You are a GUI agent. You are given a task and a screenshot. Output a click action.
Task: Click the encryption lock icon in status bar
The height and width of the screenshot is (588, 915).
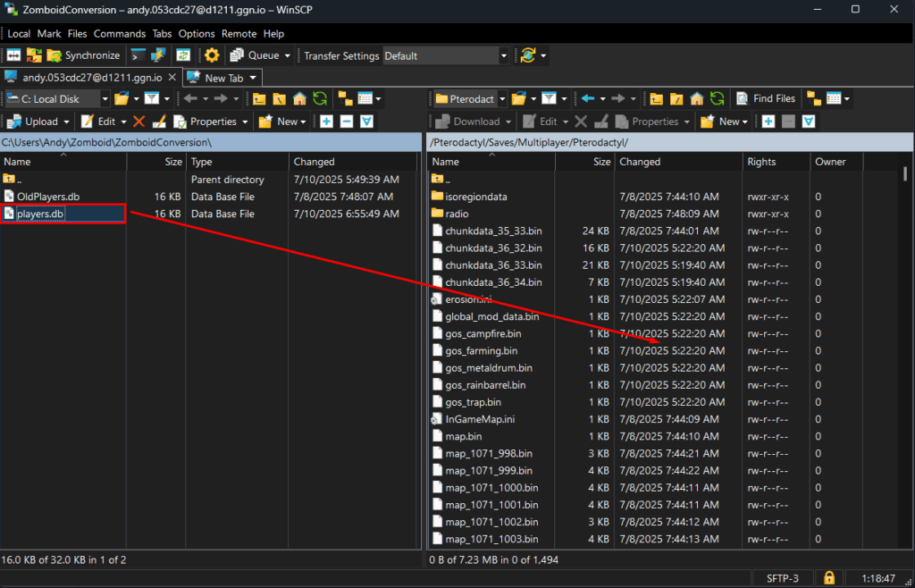point(829,577)
